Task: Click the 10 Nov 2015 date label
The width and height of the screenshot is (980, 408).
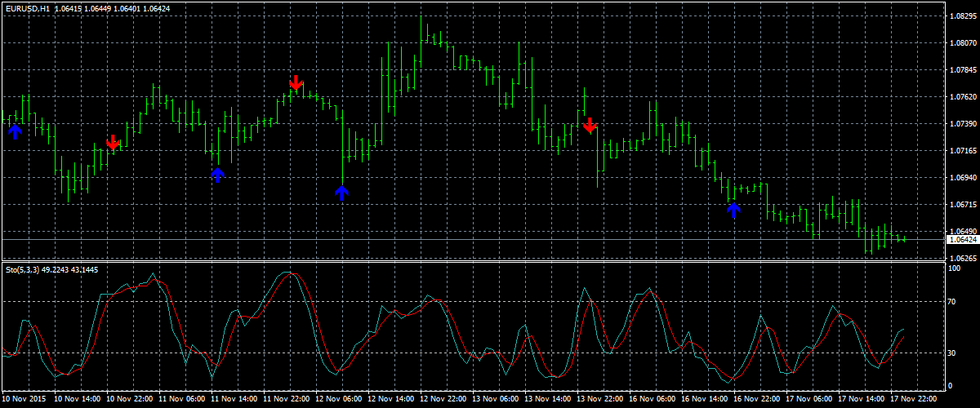Action: click(x=25, y=399)
